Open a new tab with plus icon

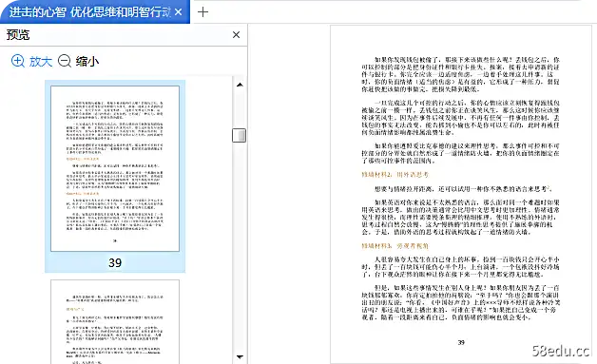coord(202,11)
